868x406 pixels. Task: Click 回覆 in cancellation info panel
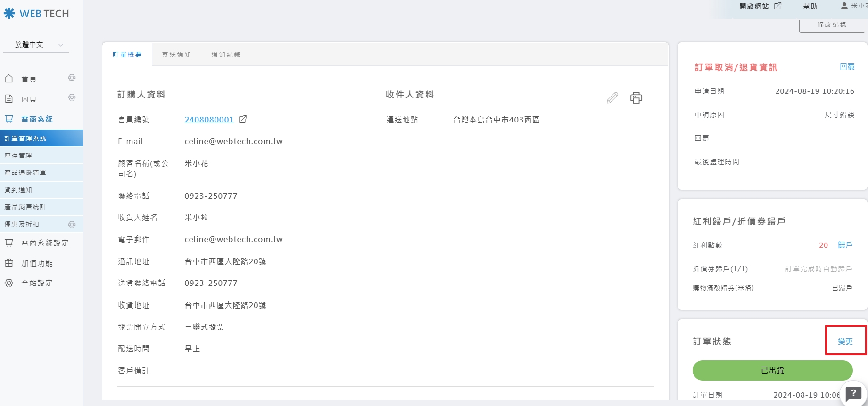click(x=847, y=67)
